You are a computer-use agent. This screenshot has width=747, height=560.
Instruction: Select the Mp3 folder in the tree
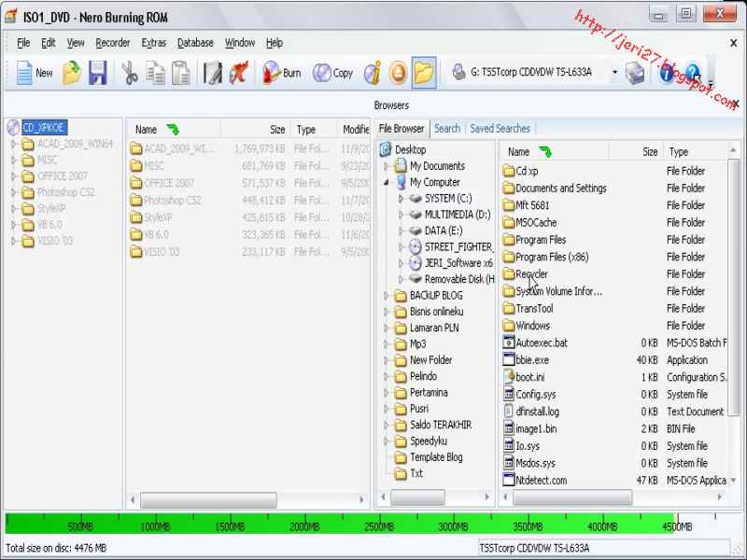click(417, 344)
